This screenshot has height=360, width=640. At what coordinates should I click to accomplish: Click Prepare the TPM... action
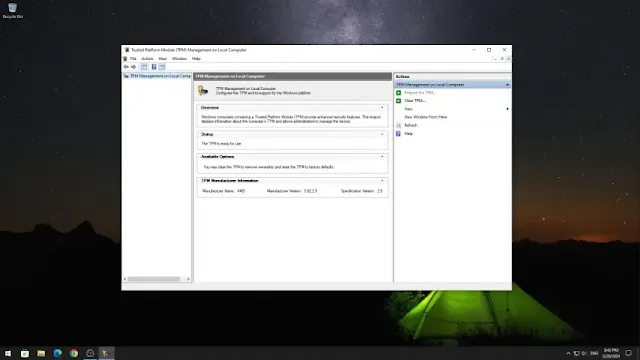(420, 93)
